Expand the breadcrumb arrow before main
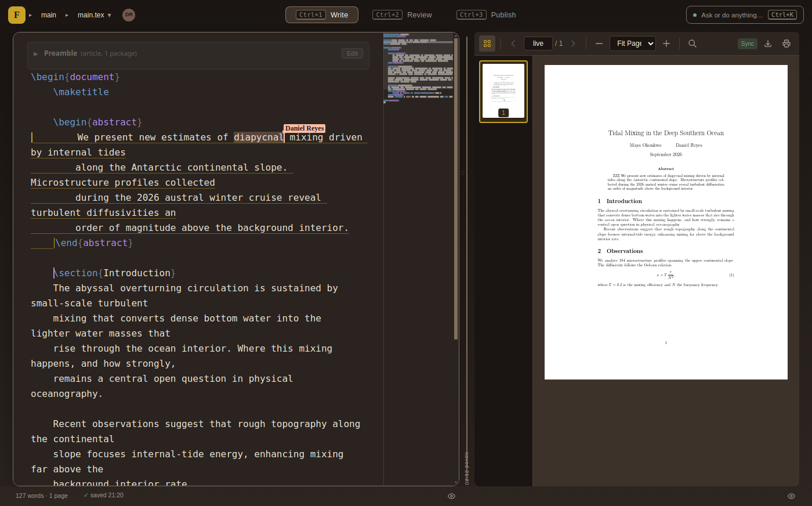Screen dimensions: 812x506 [31, 15]
